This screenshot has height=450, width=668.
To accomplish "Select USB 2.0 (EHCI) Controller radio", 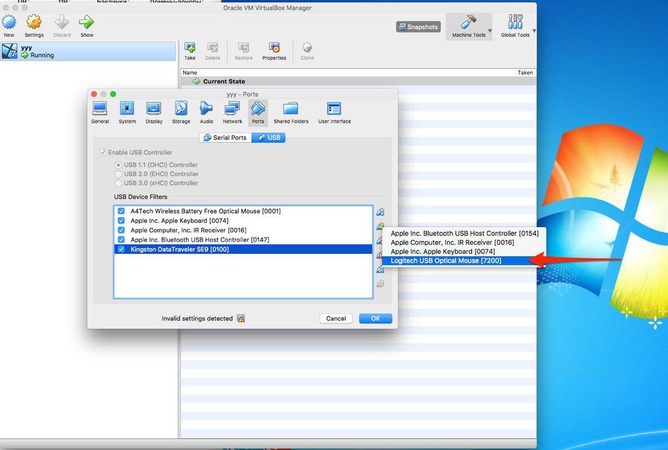I will point(118,174).
